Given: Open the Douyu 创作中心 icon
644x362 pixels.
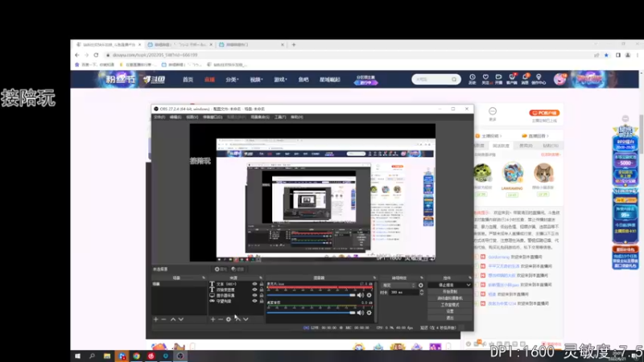Looking at the screenshot, I should coord(539,79).
